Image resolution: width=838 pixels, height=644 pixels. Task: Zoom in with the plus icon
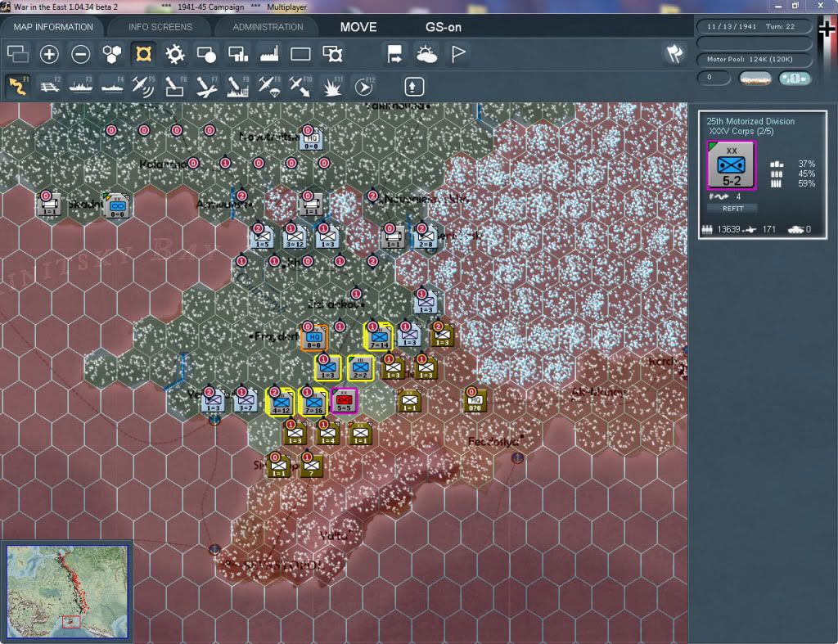click(x=49, y=54)
